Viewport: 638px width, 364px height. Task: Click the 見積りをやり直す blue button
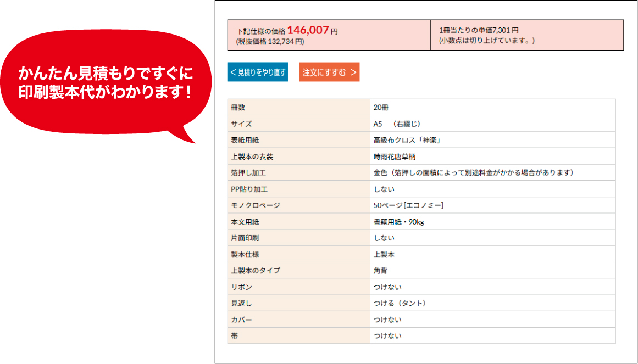[x=258, y=72]
